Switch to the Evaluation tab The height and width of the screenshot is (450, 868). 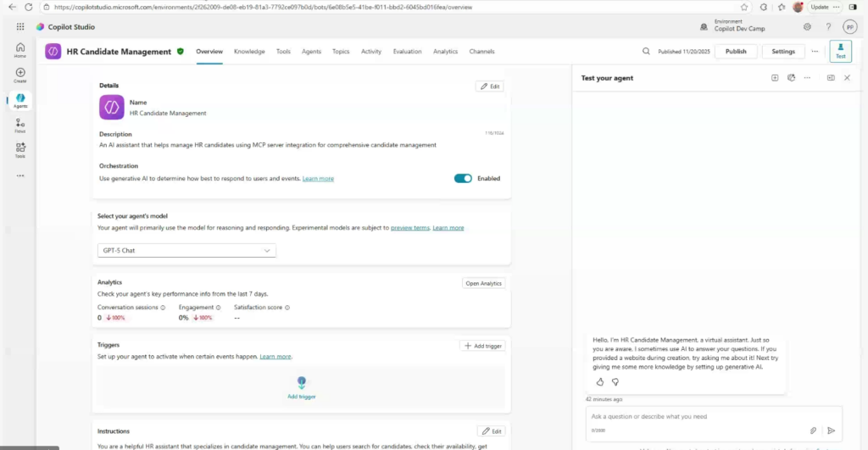(407, 52)
